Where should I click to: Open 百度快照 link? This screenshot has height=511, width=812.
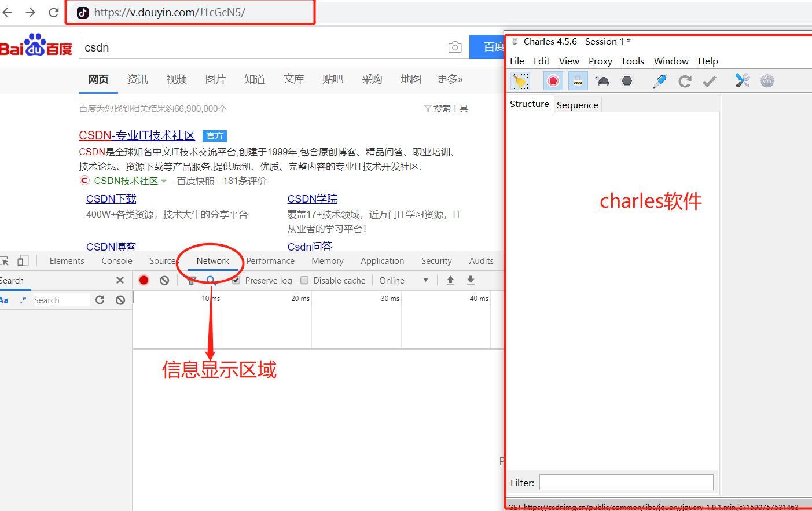click(x=196, y=181)
